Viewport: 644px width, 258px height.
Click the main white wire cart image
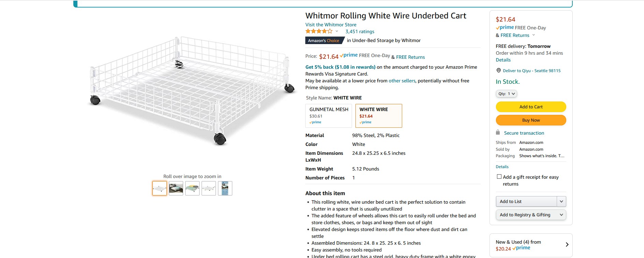[191, 91]
